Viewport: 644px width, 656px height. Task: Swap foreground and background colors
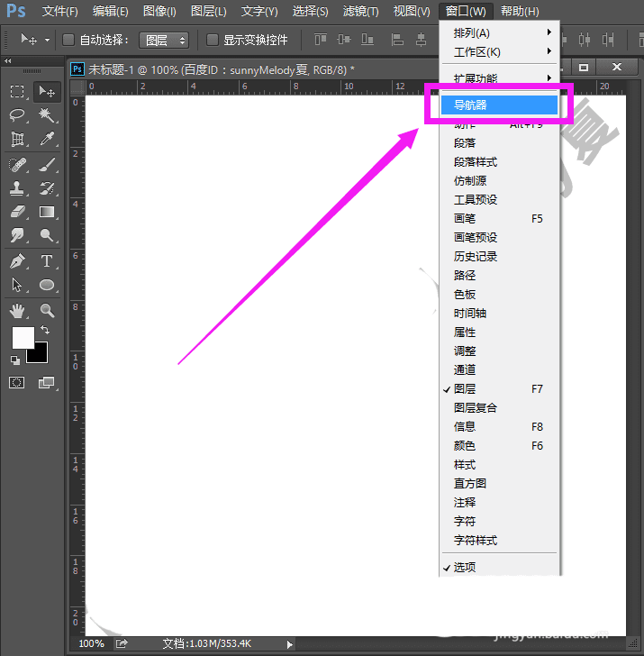click(45, 330)
